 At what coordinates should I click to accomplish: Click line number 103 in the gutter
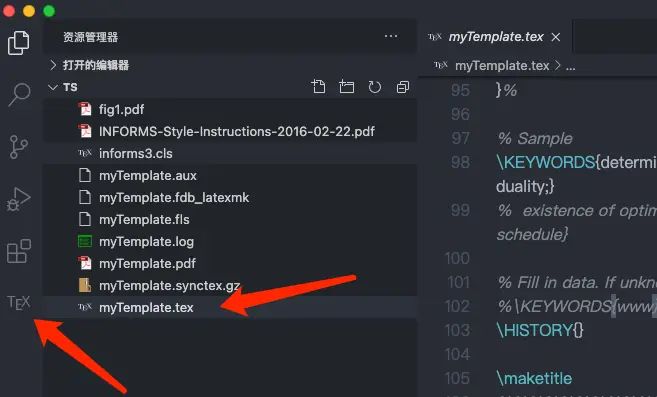click(x=457, y=330)
